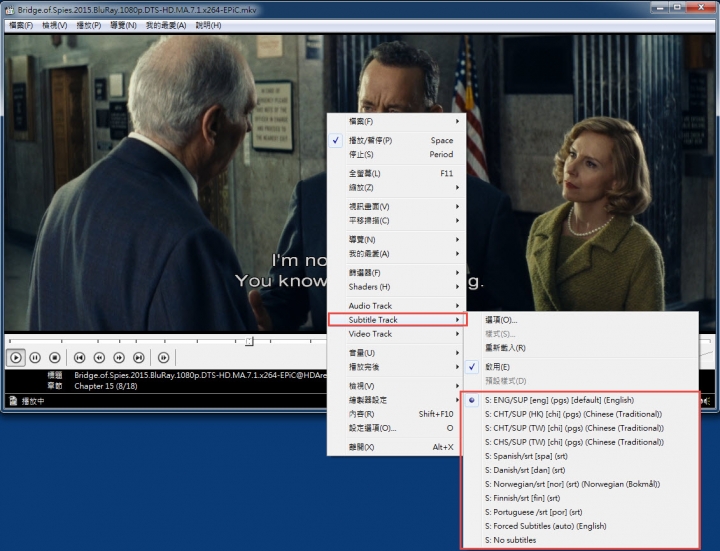Select S: No subtitles option
Screen dimensions: 720x551
pyautogui.click(x=581, y=540)
